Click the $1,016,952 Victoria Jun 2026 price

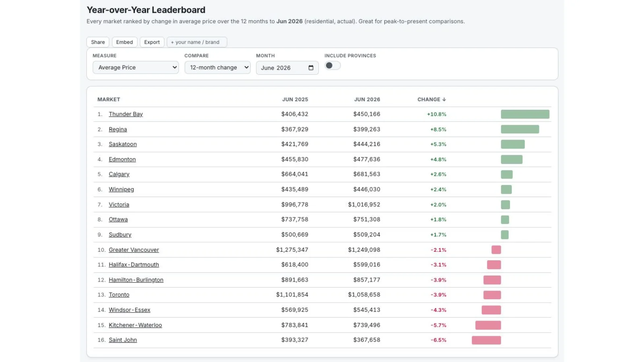click(364, 205)
